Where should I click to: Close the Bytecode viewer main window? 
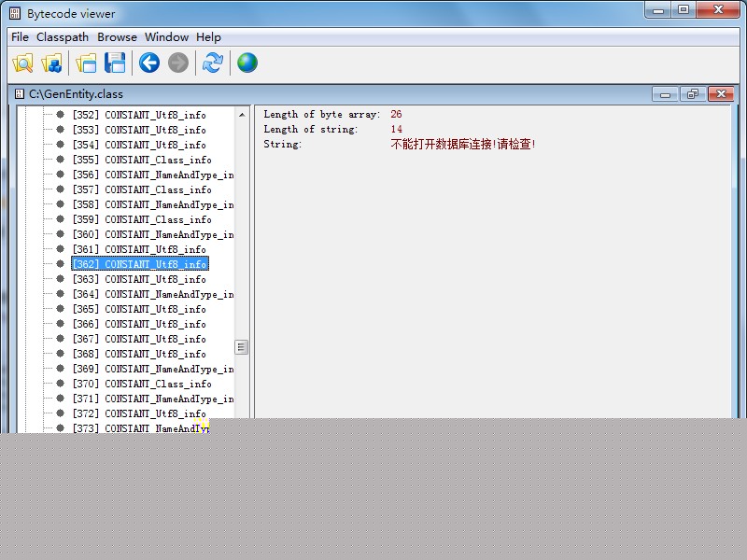tap(718, 10)
